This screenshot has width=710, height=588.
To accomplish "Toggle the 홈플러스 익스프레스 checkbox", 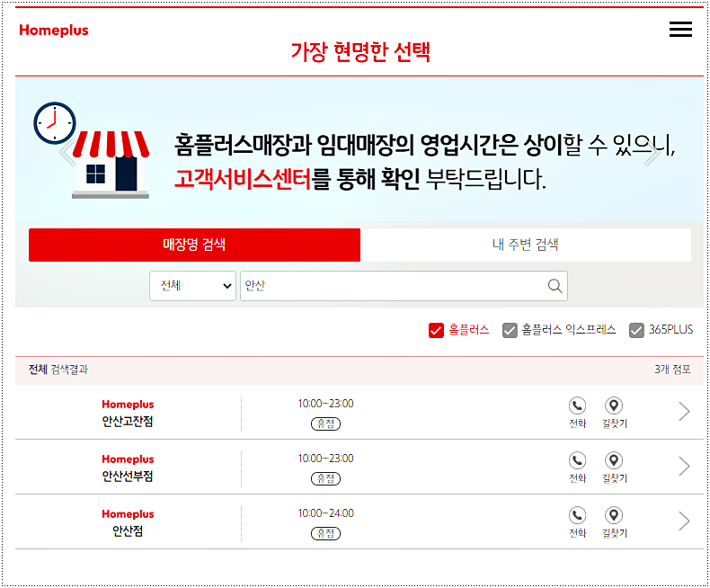I will pos(510,330).
